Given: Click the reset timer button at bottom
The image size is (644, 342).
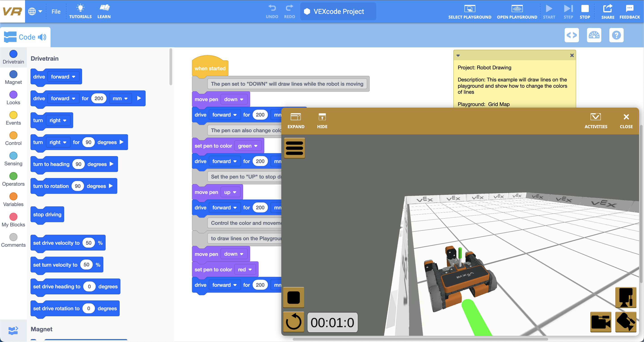Looking at the screenshot, I should point(294,322).
